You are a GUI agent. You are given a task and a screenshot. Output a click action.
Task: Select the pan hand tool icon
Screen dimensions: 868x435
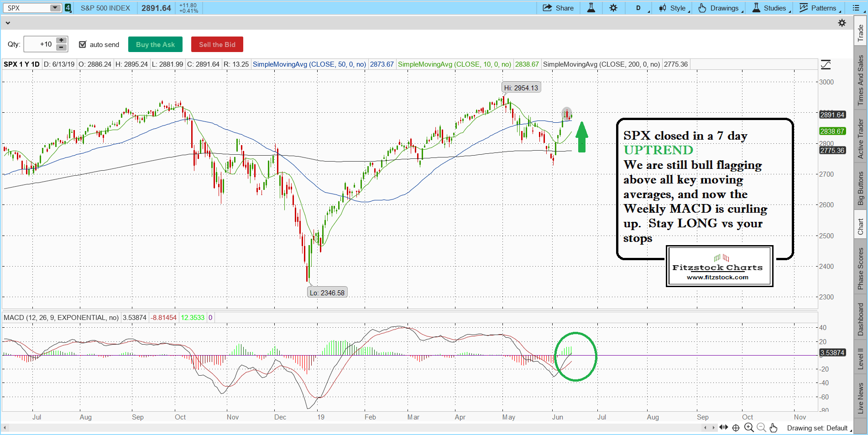773,428
